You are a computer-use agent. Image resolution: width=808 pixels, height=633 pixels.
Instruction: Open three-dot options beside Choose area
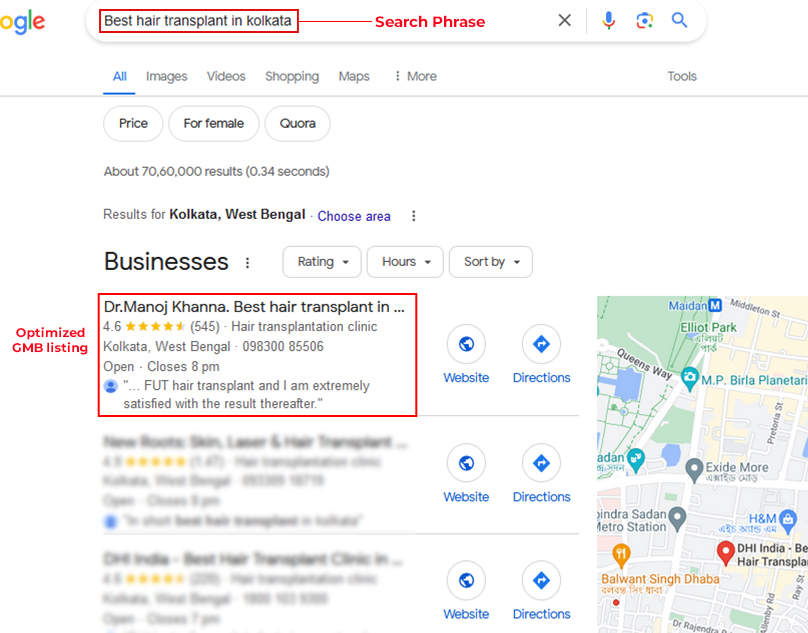(413, 216)
